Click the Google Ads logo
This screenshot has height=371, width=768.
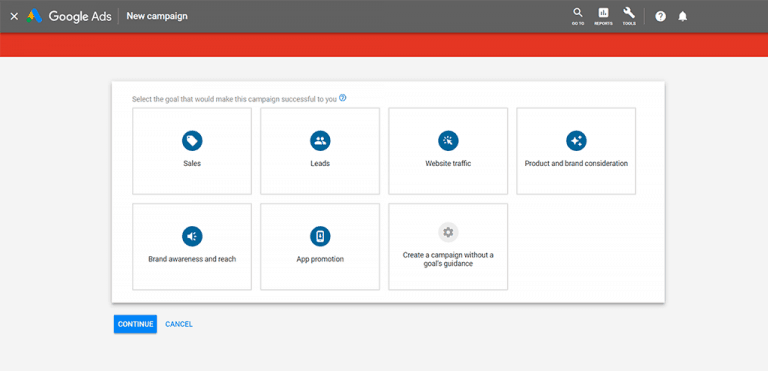coord(69,16)
